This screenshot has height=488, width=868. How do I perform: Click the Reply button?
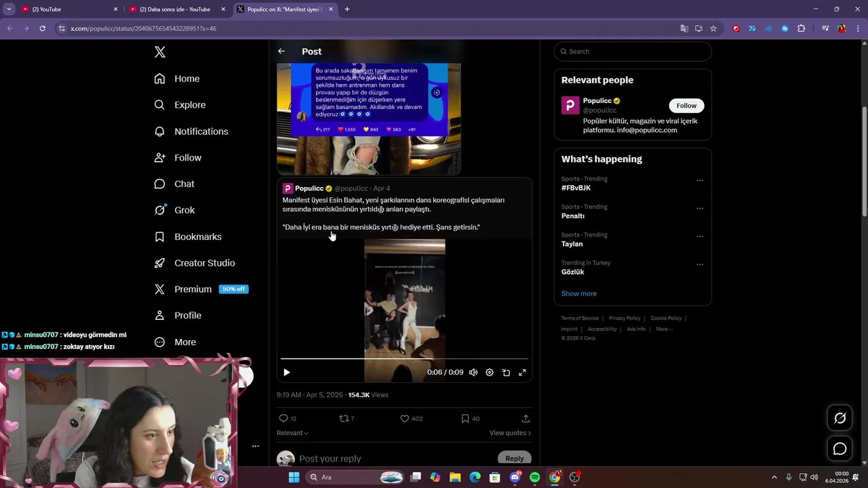tap(514, 458)
